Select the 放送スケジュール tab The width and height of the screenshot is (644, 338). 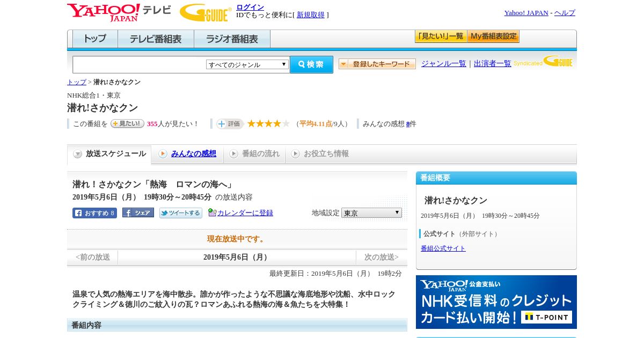(x=109, y=154)
